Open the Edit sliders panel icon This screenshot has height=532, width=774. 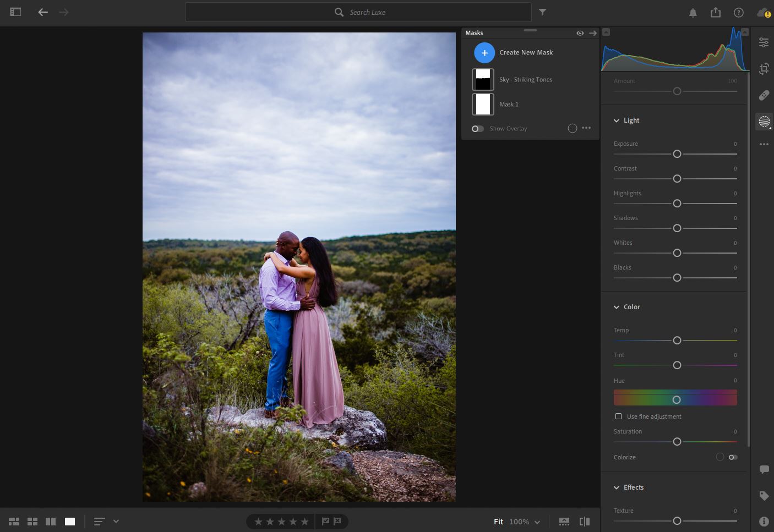pos(764,42)
